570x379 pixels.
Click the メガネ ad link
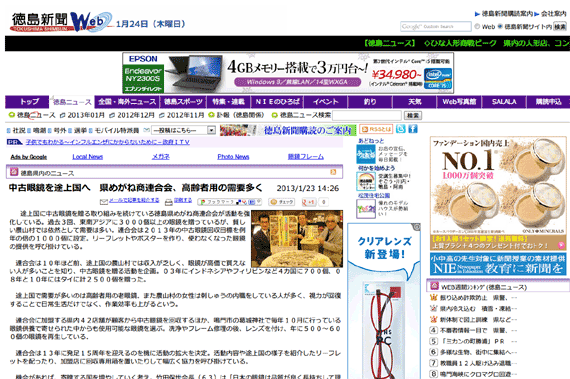point(161,157)
